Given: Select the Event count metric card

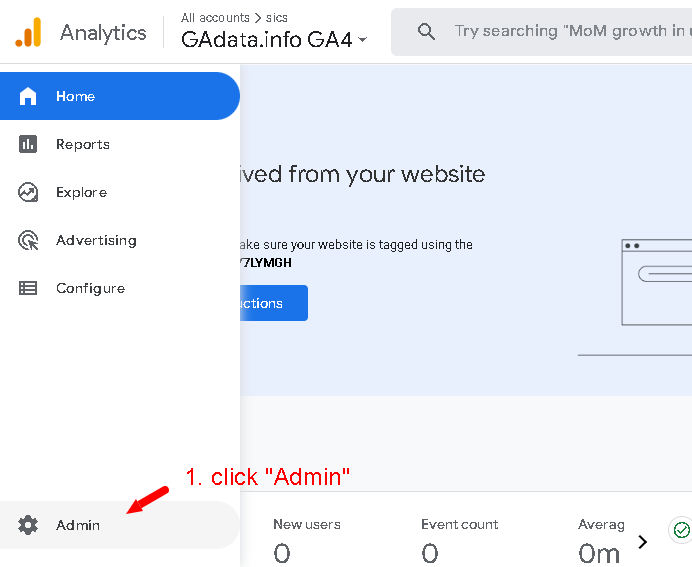Looking at the screenshot, I should (459, 540).
